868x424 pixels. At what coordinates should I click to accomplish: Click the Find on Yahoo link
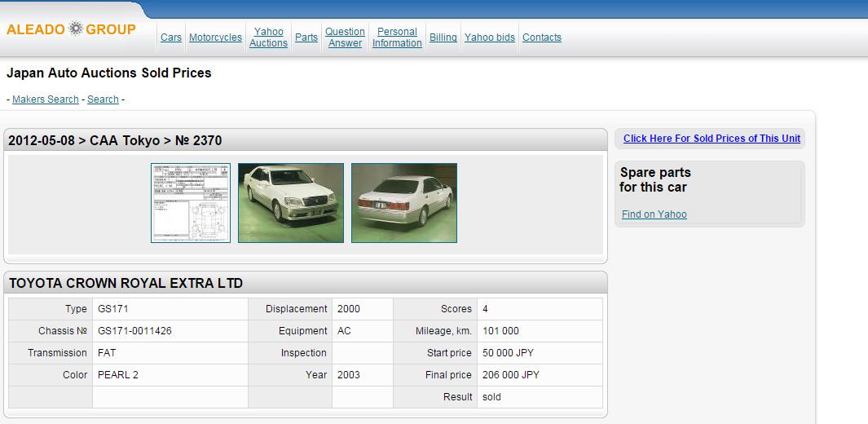pyautogui.click(x=654, y=214)
